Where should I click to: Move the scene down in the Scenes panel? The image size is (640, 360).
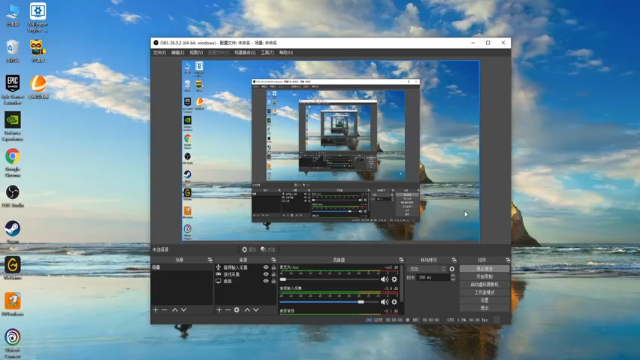pos(184,310)
